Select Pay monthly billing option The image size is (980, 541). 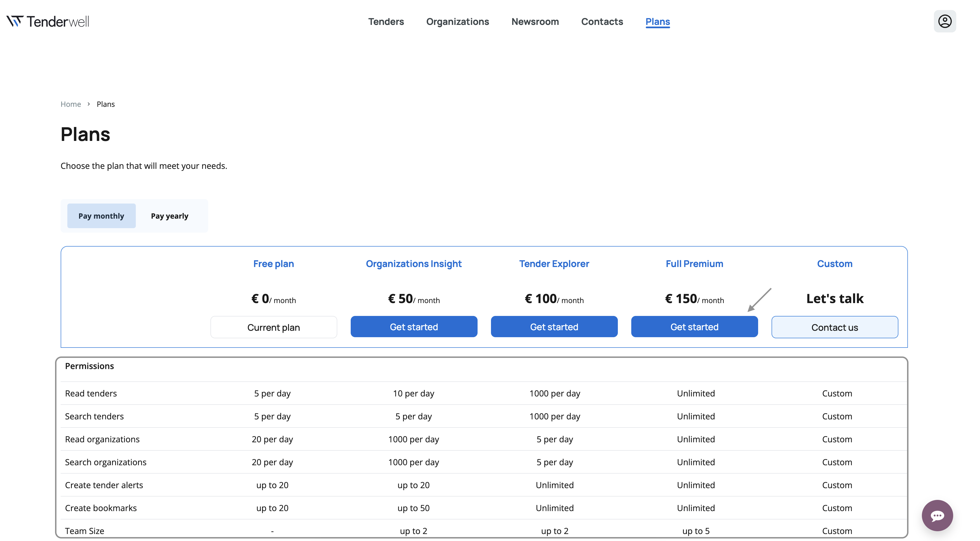(x=101, y=216)
